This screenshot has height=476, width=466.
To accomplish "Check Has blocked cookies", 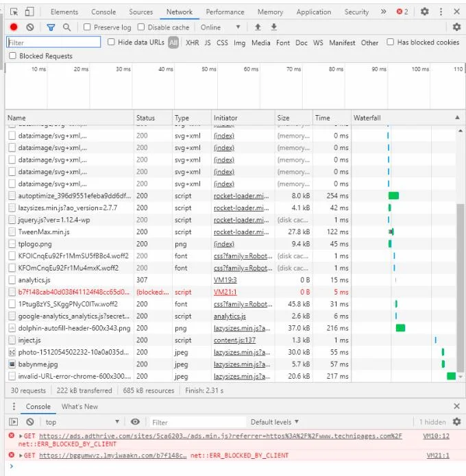I will tap(391, 42).
